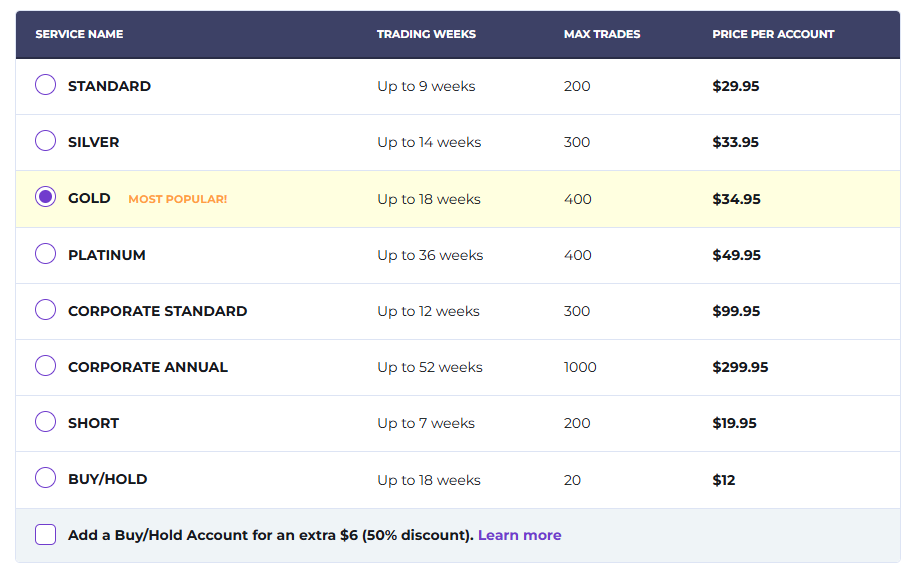913x578 pixels.
Task: Click the Most Popular! label
Action: [x=178, y=199]
